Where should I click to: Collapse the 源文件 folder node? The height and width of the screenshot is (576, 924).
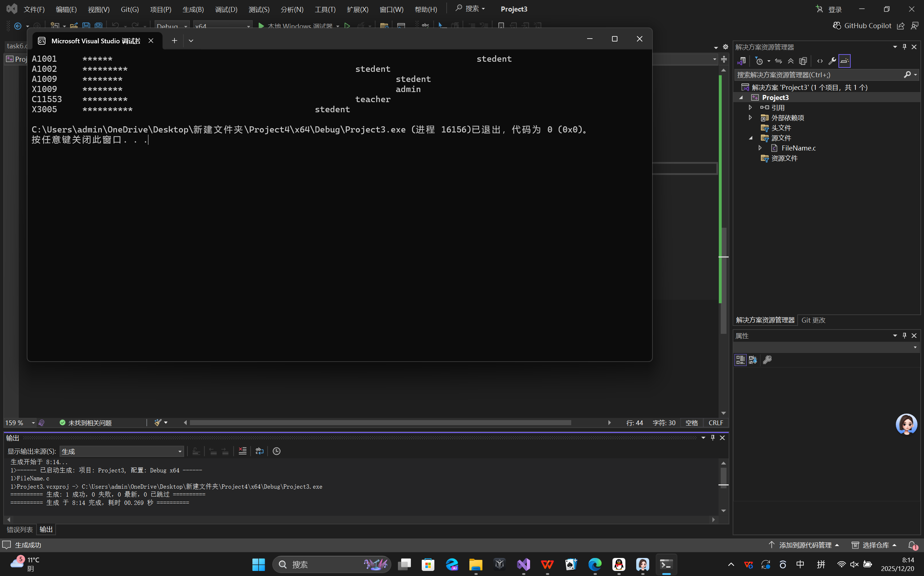tap(750, 138)
